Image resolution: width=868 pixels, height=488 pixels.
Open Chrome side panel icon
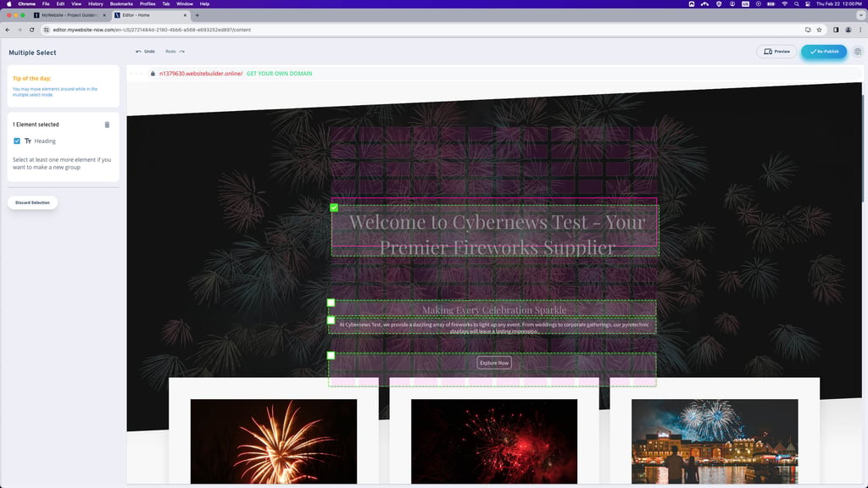(836, 30)
